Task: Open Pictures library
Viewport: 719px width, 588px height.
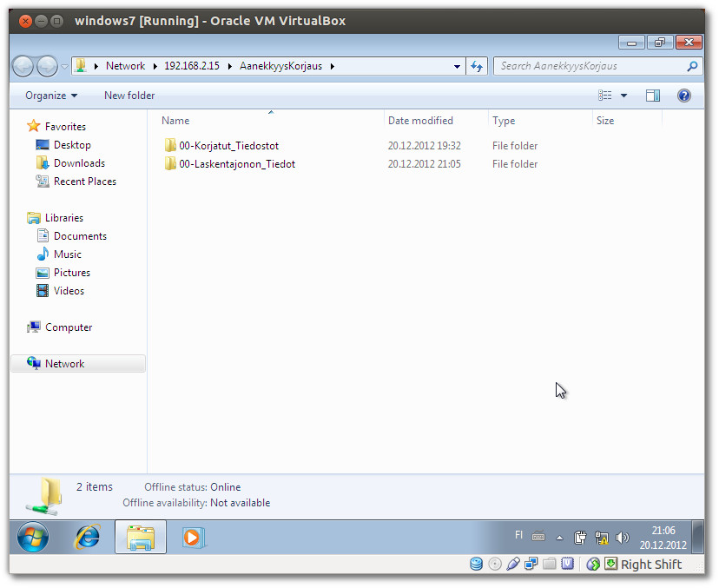Action: point(72,273)
